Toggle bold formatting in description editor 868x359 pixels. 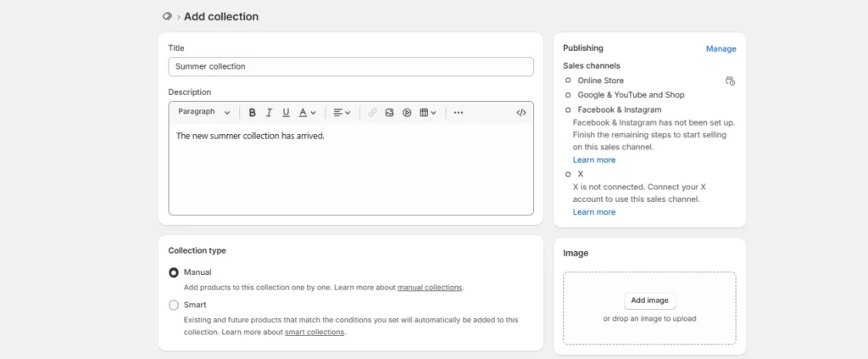[252, 113]
